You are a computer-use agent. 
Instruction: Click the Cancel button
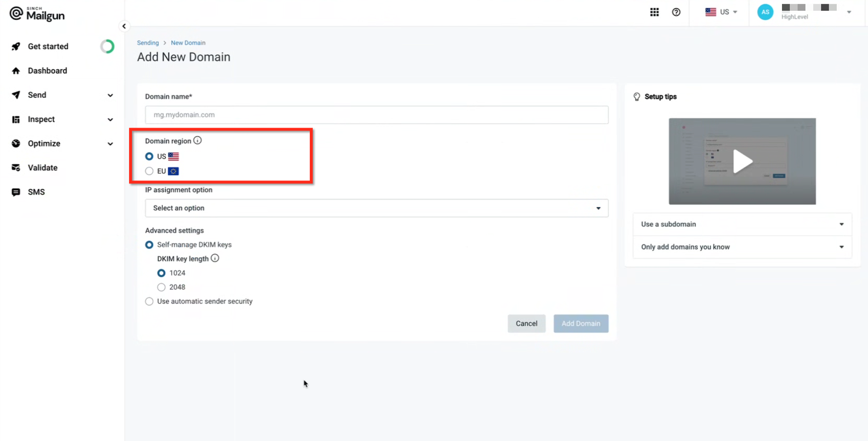526,324
